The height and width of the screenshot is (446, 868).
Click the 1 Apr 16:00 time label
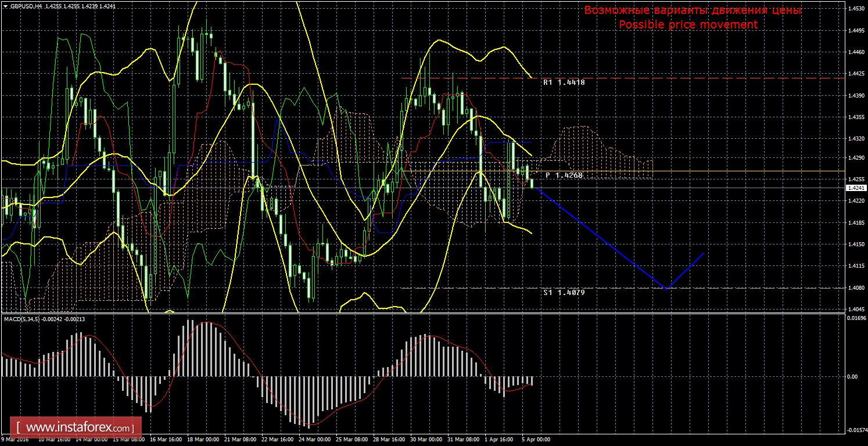click(500, 440)
